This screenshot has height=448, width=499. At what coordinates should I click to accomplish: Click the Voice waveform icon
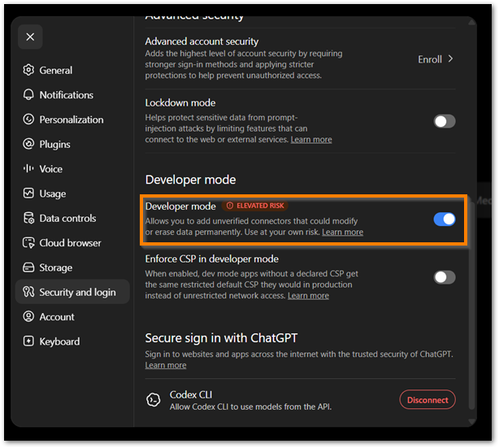click(x=28, y=168)
